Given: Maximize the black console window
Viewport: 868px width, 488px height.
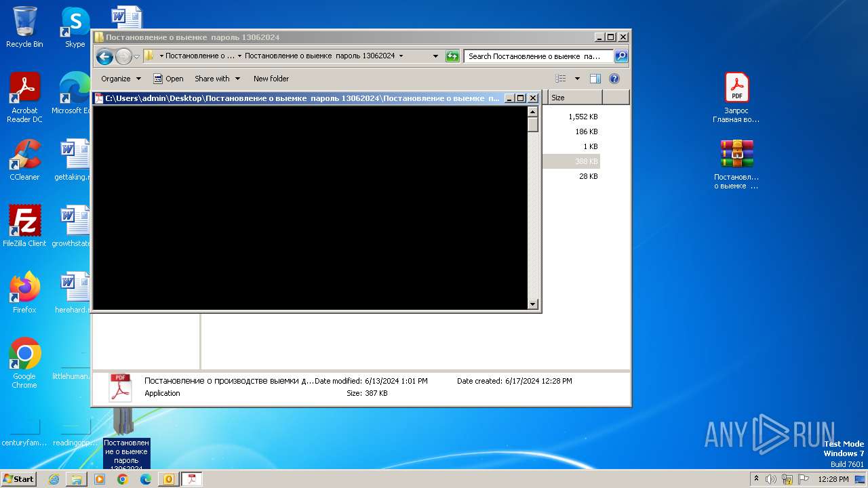Looking at the screenshot, I should pos(521,98).
